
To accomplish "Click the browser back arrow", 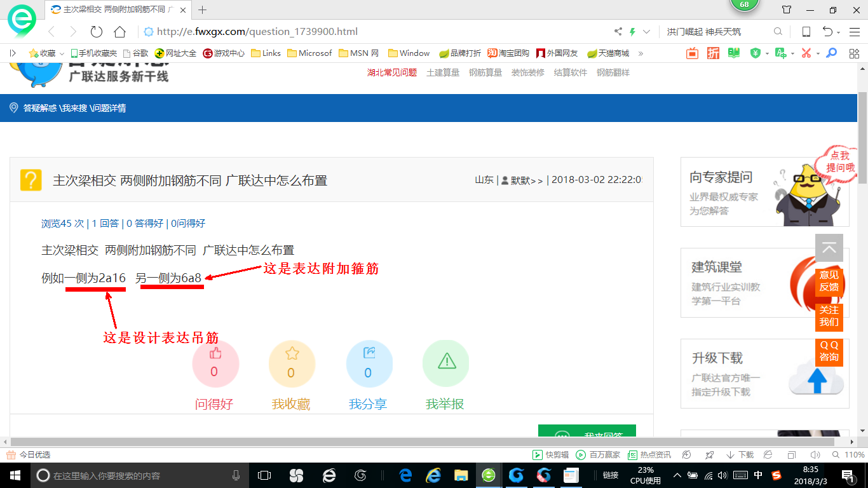I will click(x=51, y=32).
